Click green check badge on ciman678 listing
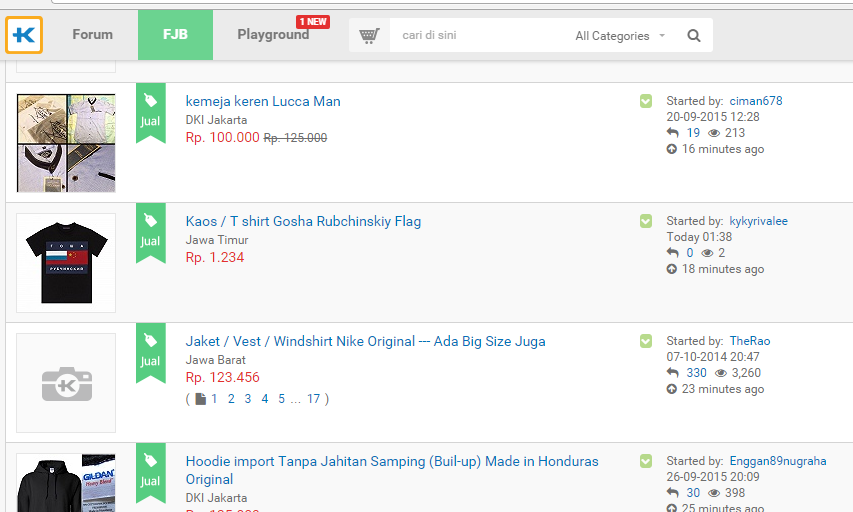Viewport: 853px width, 512px height. click(646, 101)
